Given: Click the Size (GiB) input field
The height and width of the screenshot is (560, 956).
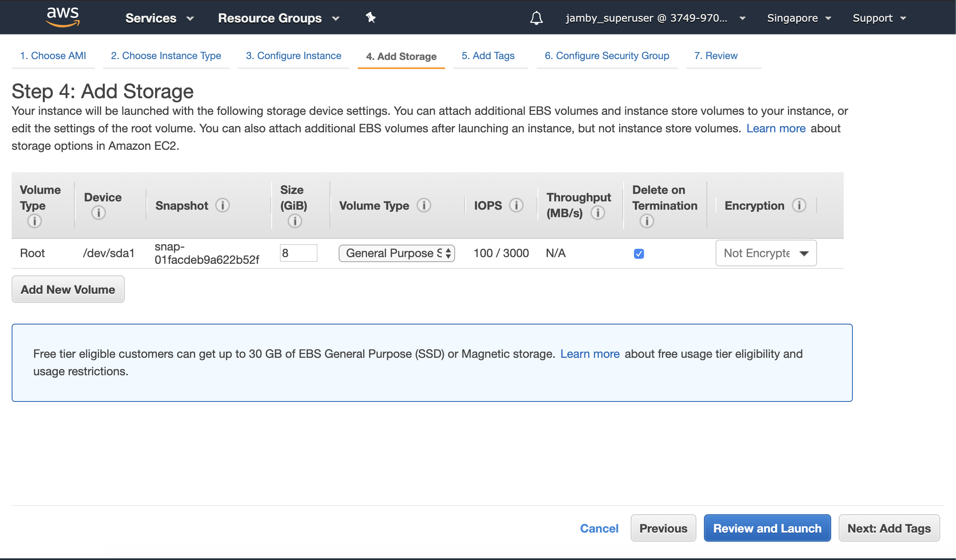Looking at the screenshot, I should tap(299, 253).
